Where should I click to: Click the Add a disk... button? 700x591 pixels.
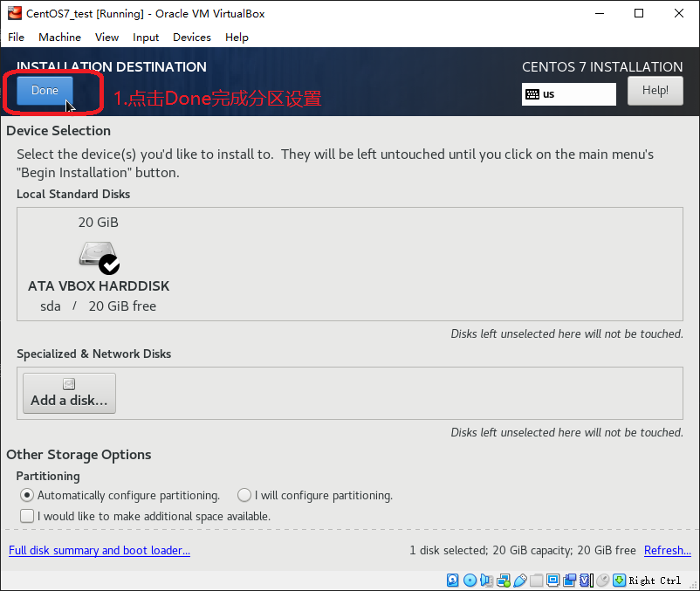(x=69, y=393)
